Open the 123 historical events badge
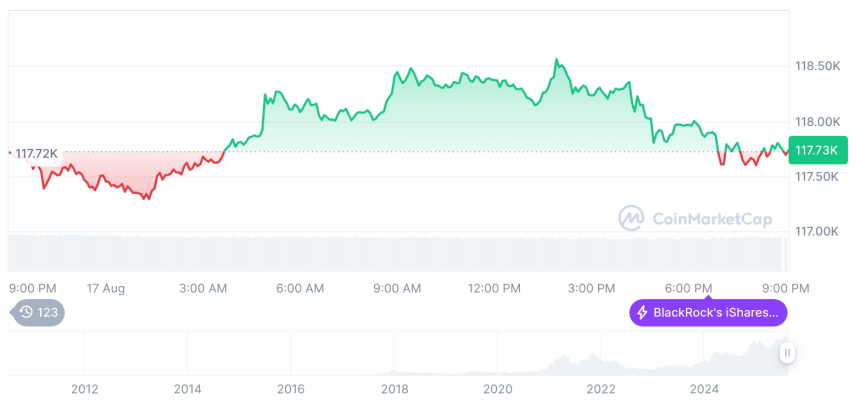Image resolution: width=860 pixels, height=401 pixels. (38, 313)
